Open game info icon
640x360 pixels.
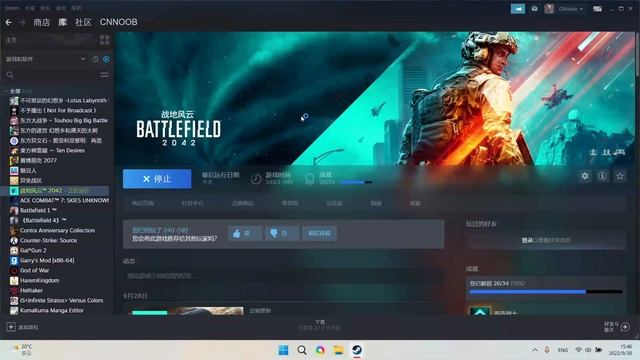click(602, 176)
